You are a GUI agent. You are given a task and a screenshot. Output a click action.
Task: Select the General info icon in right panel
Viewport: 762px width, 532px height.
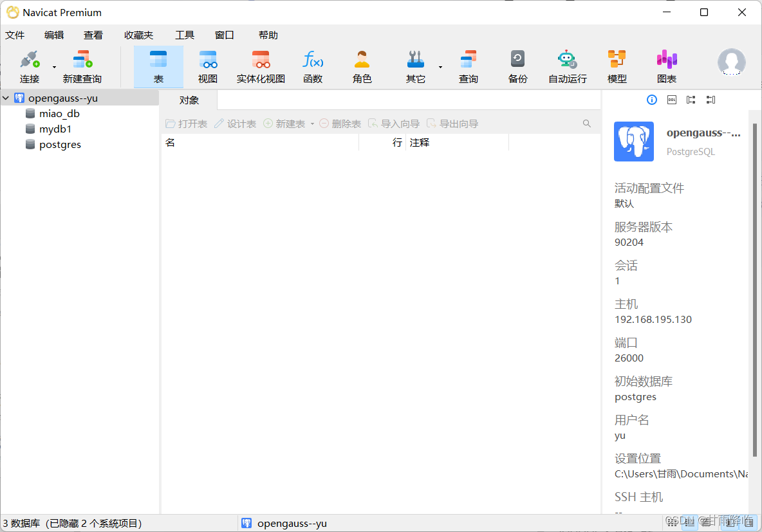coord(652,100)
